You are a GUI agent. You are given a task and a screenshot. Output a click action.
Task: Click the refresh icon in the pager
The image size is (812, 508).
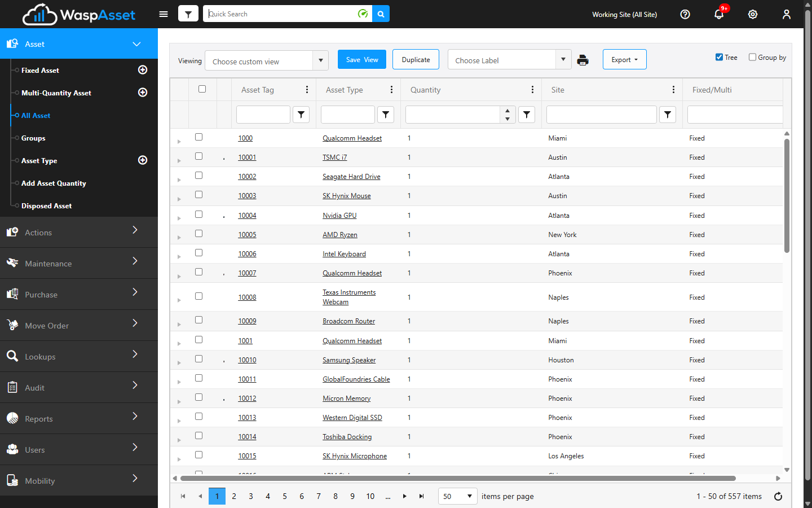coord(778,496)
